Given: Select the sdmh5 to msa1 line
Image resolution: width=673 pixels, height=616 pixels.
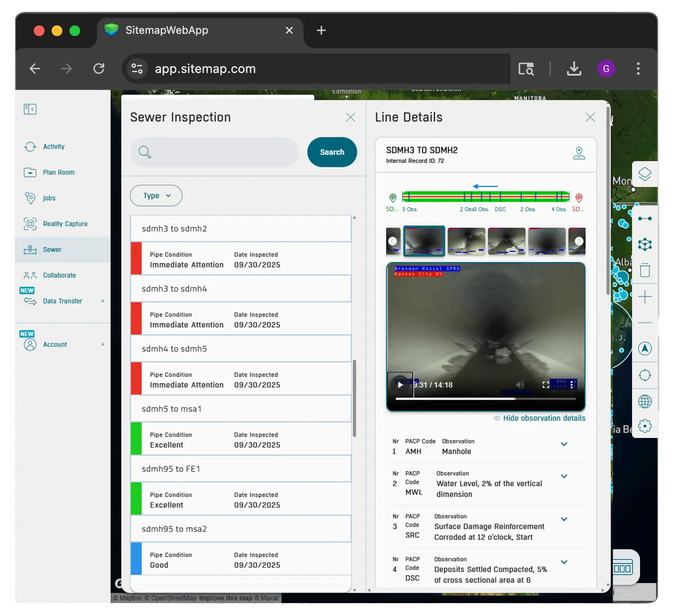Looking at the screenshot, I should pos(241,409).
